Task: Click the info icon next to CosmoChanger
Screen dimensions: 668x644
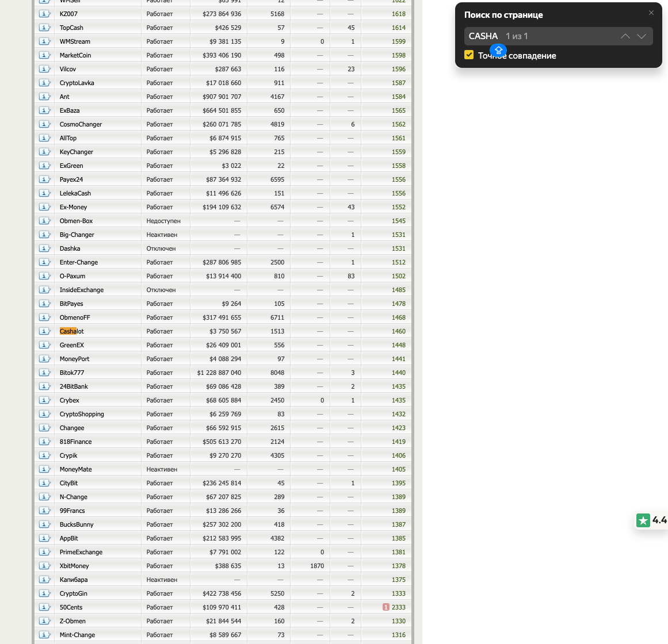Action: click(44, 124)
